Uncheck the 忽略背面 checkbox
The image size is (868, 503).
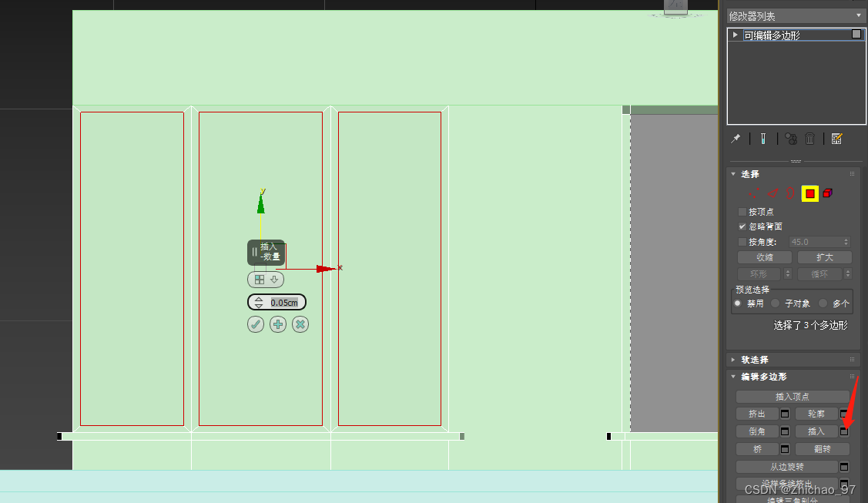pos(742,226)
